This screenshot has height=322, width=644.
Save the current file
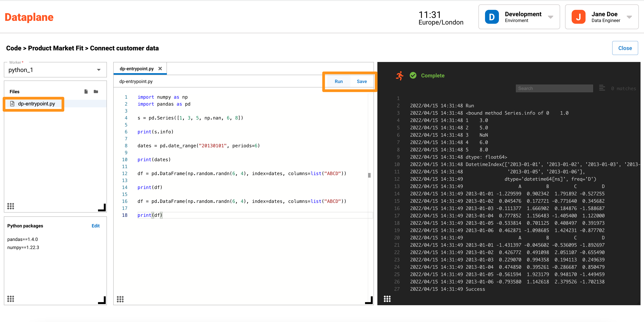click(x=362, y=81)
